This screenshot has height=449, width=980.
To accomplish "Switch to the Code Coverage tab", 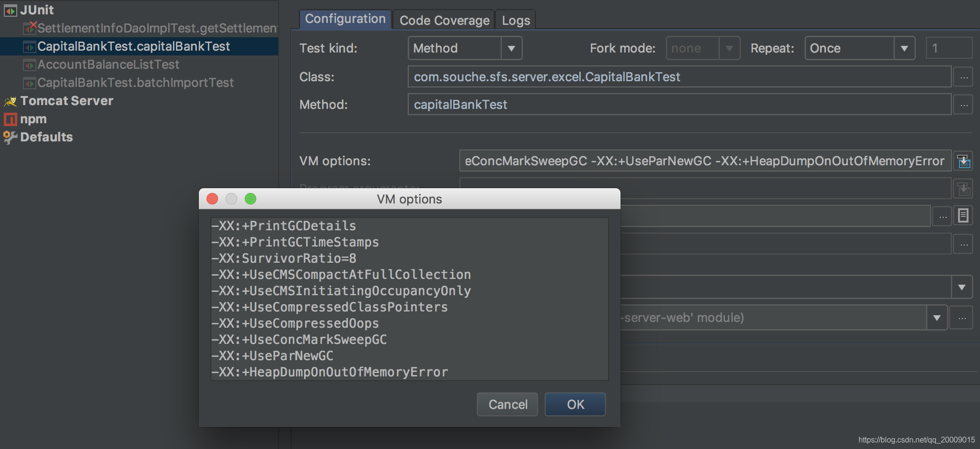I will click(x=444, y=21).
